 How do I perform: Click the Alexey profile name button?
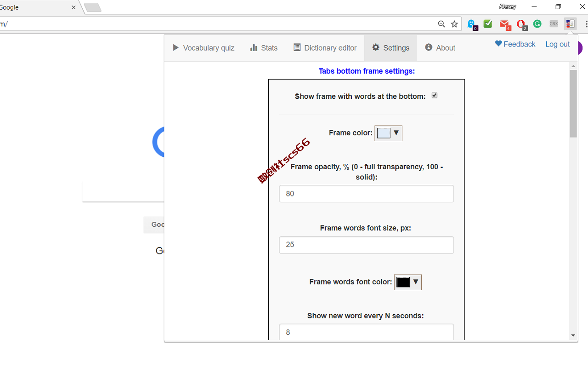(x=508, y=6)
